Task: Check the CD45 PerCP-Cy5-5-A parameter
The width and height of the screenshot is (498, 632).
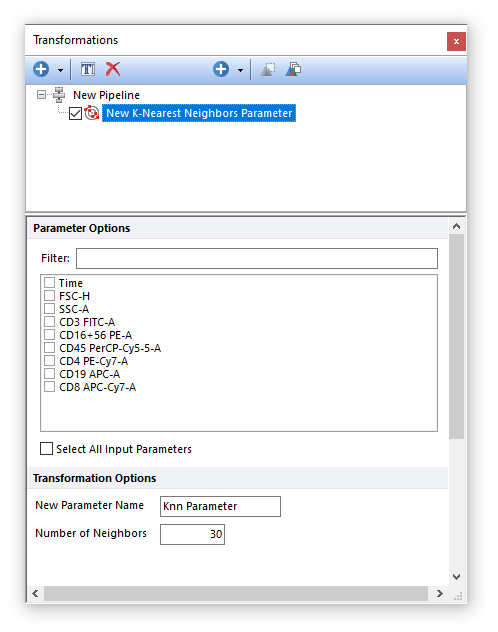Action: (50, 347)
